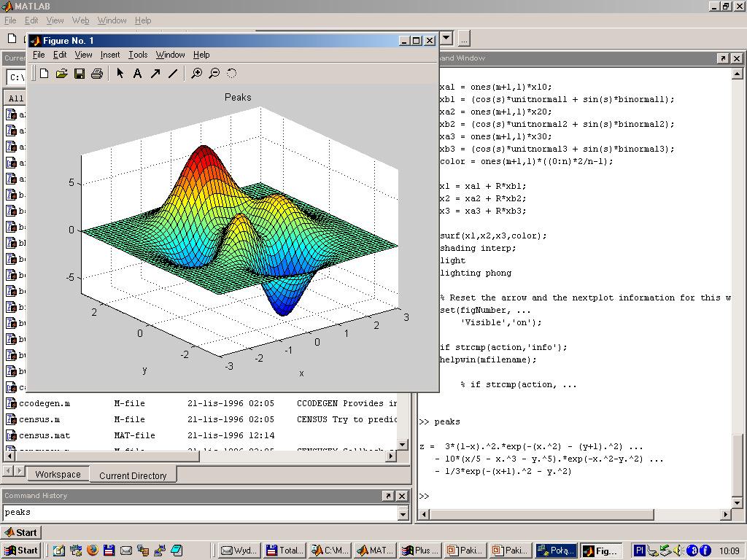Screen dimensions: 747x560
Task: Click the file list scroll down arrow
Action: point(403,445)
